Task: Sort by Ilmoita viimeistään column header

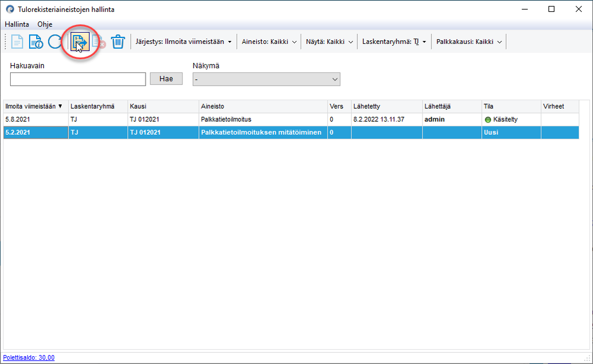Action: click(36, 107)
